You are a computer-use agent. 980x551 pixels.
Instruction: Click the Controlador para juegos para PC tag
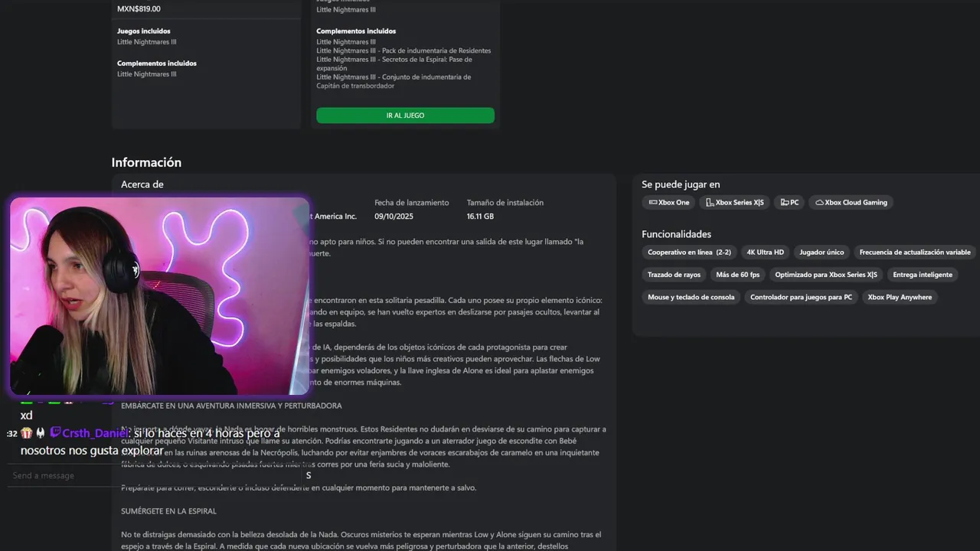click(801, 297)
